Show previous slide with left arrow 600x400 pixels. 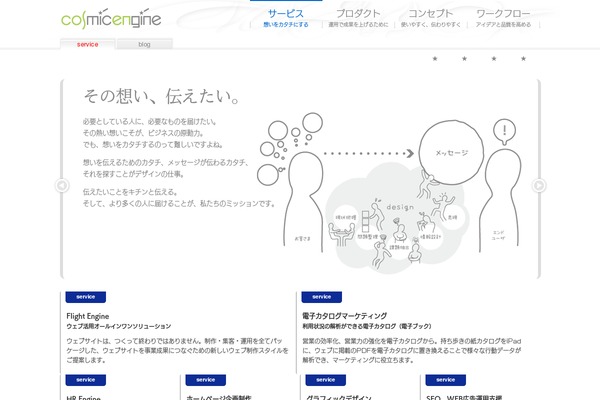pos(62,186)
